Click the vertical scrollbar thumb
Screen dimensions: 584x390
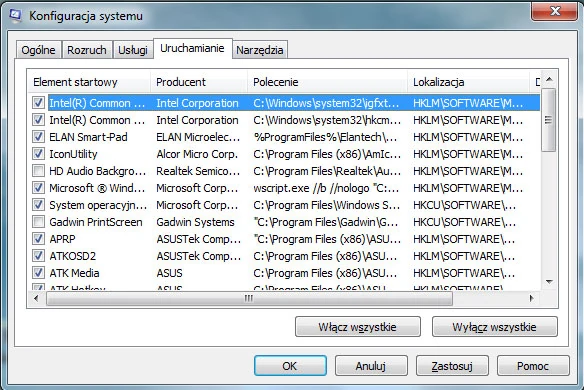tap(549, 120)
